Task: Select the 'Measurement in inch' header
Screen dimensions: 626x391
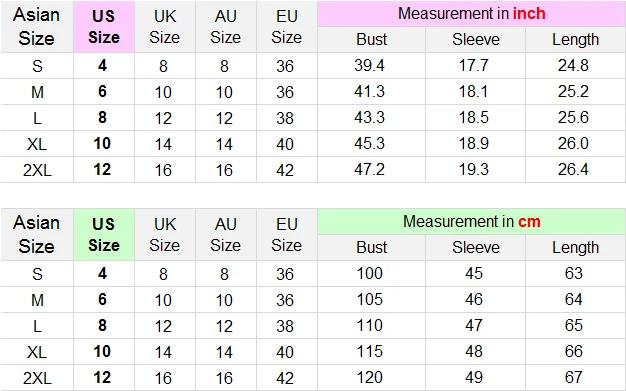Action: (x=471, y=14)
